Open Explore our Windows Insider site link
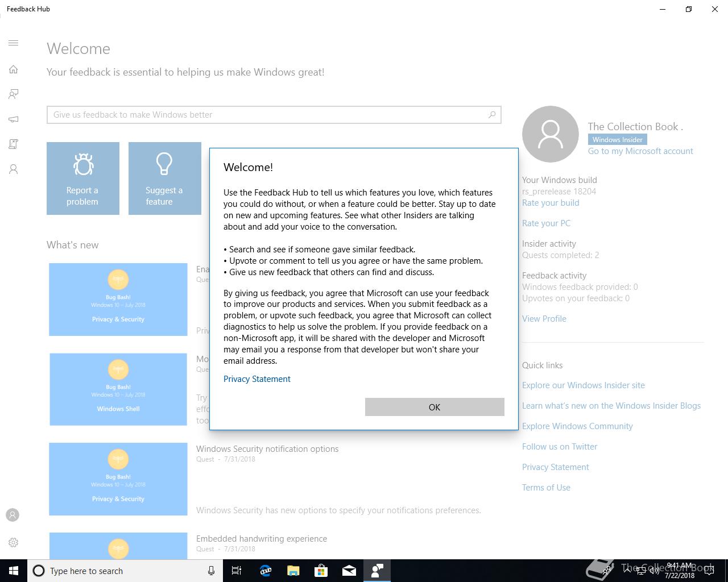728x582 pixels. coord(584,385)
